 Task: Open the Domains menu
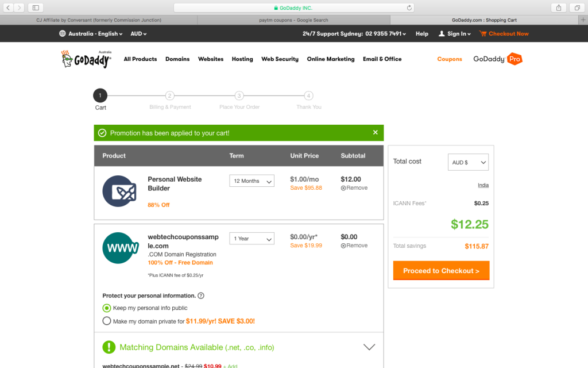point(177,59)
